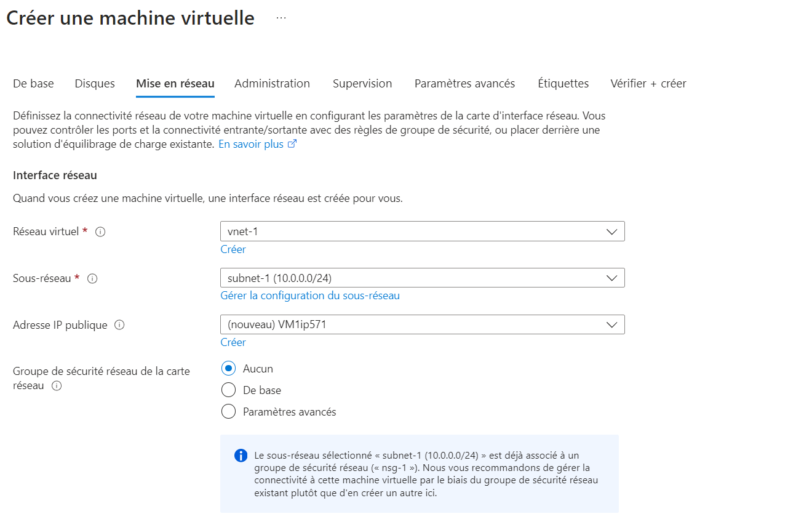Select the Aucun radio button

click(x=228, y=369)
